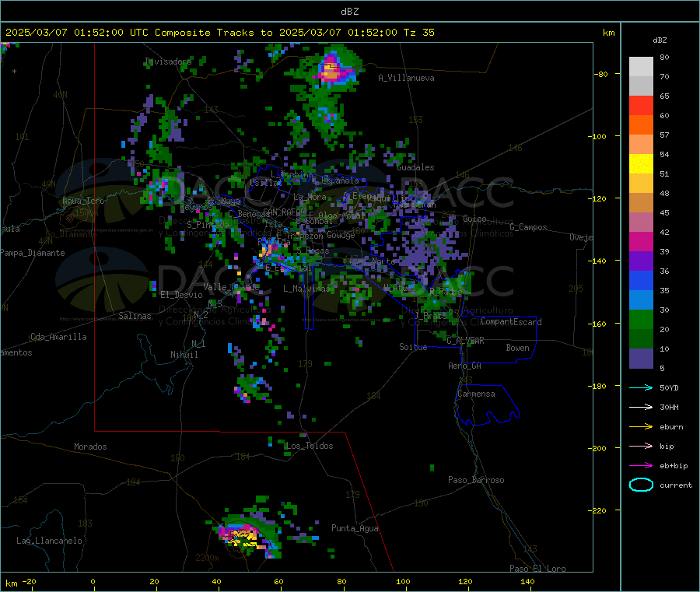Click the L_Malvinas map label

pos(306,289)
